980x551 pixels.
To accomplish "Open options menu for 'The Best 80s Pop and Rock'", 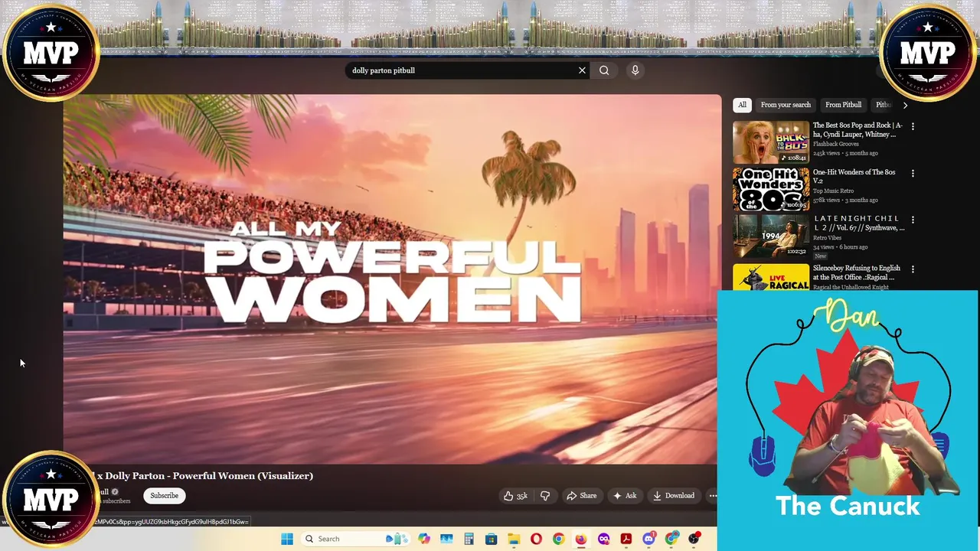I will tap(913, 126).
